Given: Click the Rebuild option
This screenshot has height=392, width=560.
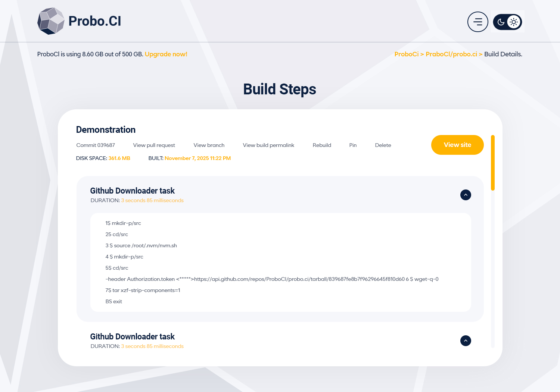Looking at the screenshot, I should [321, 145].
